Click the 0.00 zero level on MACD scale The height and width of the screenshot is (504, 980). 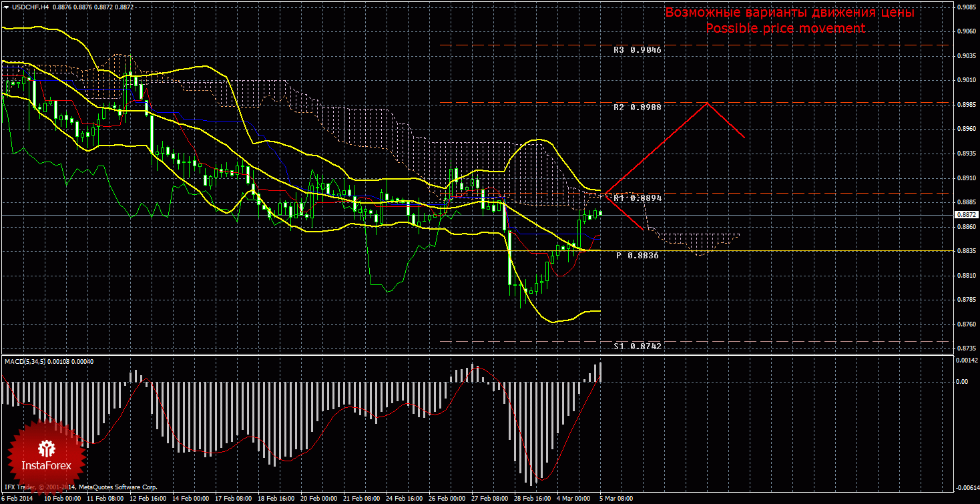[x=961, y=381]
